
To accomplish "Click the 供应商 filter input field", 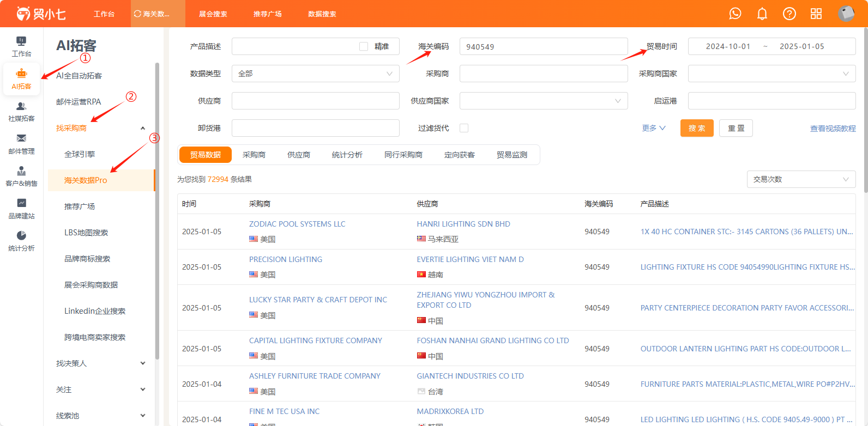I will [x=316, y=101].
